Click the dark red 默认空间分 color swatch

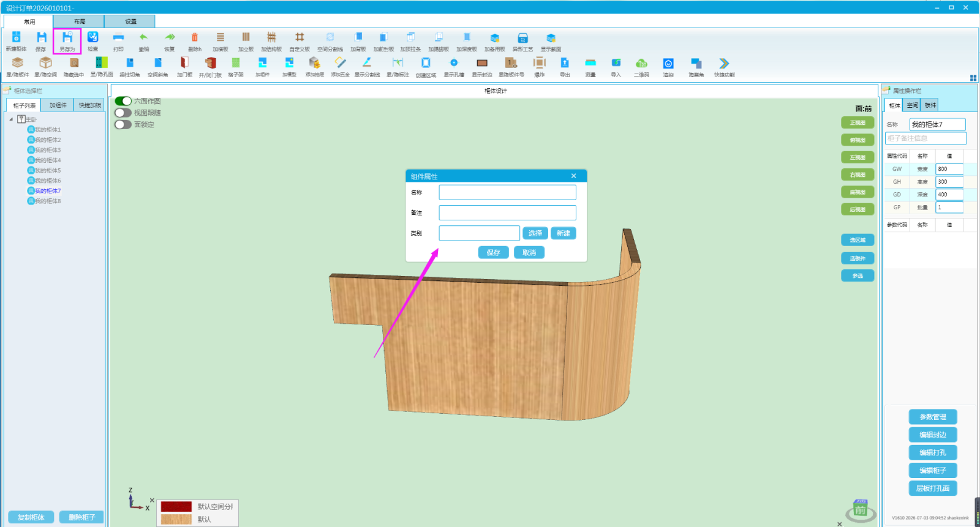pos(176,507)
